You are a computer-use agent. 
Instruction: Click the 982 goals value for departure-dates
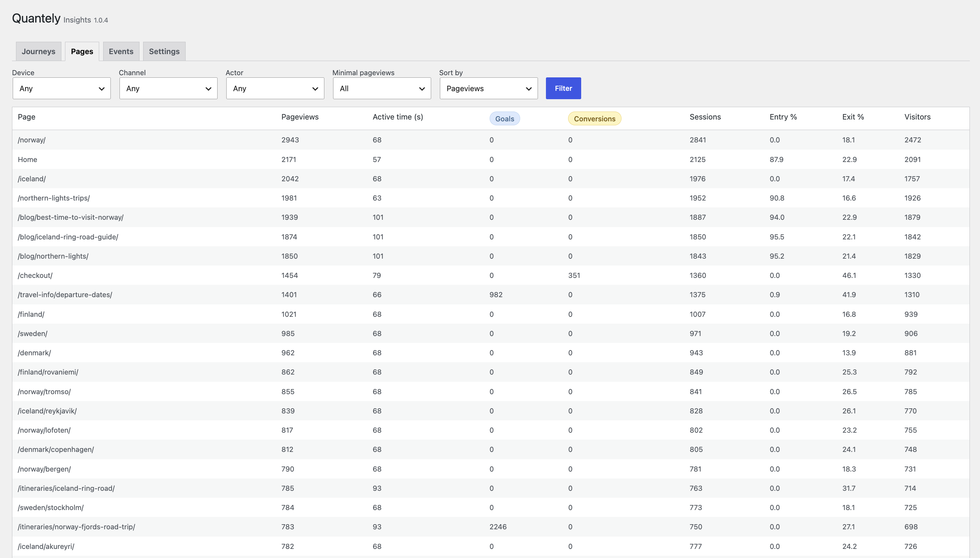coord(496,295)
